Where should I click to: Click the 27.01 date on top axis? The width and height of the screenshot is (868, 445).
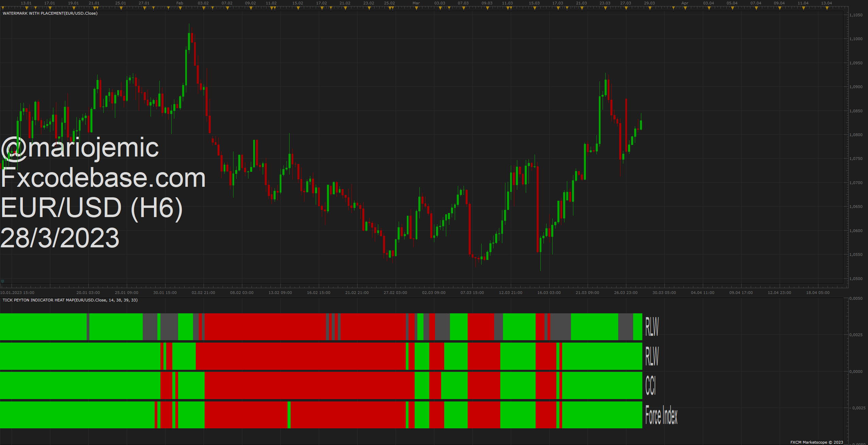(x=144, y=3)
